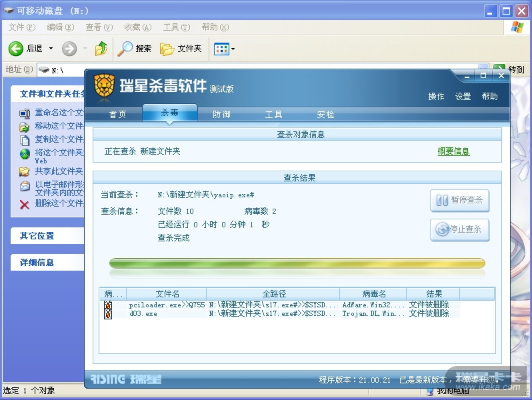This screenshot has width=532, height=400.
Task: Click the Rising lion shield logo
Action: (x=104, y=86)
